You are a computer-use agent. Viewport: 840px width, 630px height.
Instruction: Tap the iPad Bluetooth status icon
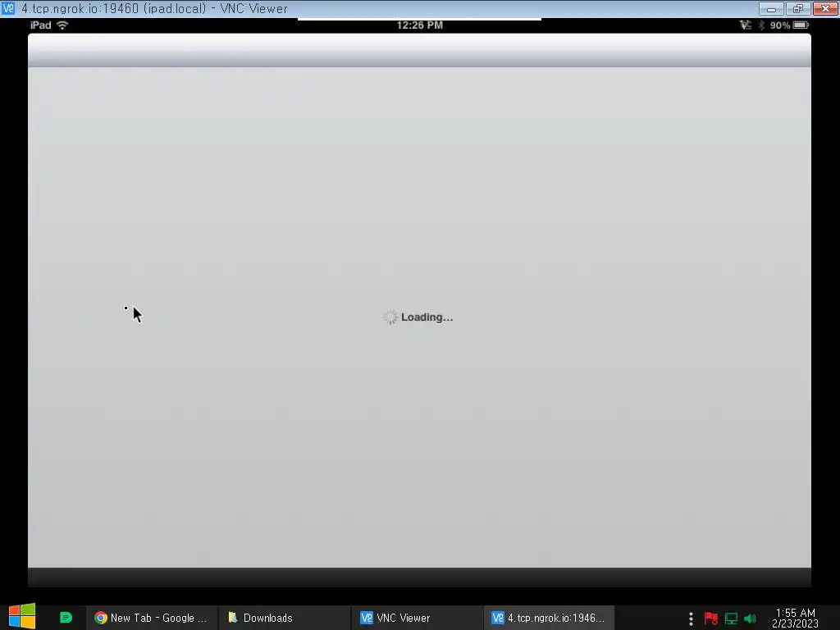761,25
